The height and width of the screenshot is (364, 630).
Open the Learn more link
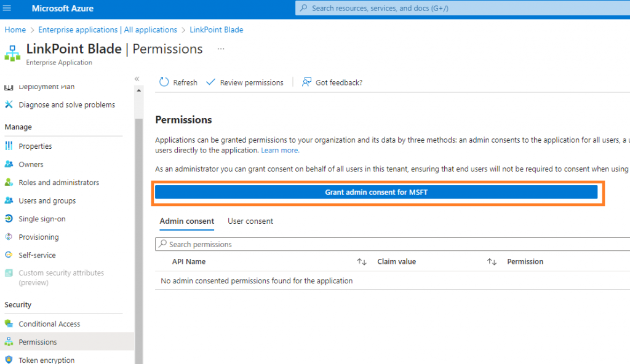tap(280, 149)
